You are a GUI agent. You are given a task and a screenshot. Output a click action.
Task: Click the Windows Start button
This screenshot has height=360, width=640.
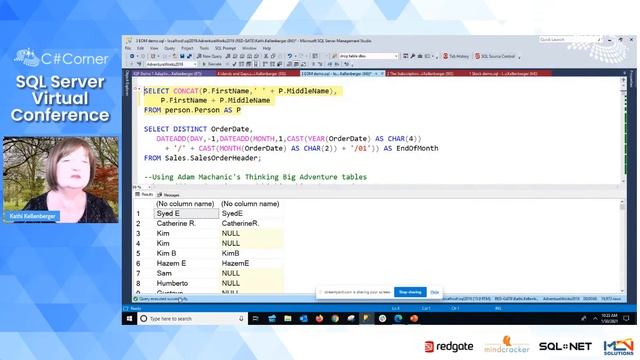point(129,318)
